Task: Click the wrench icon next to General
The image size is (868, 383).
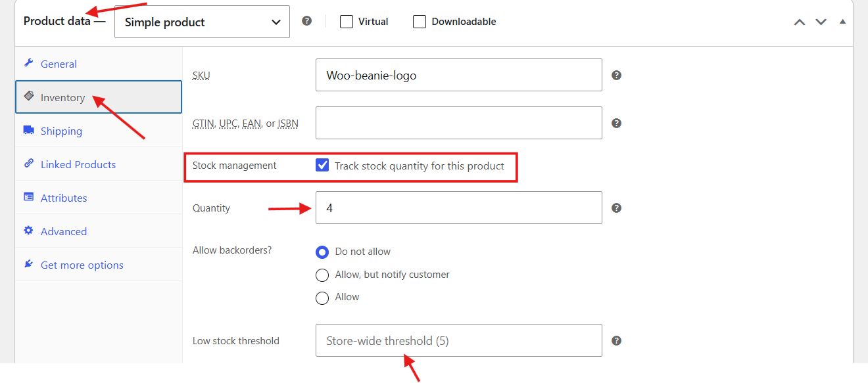Action: coord(28,63)
